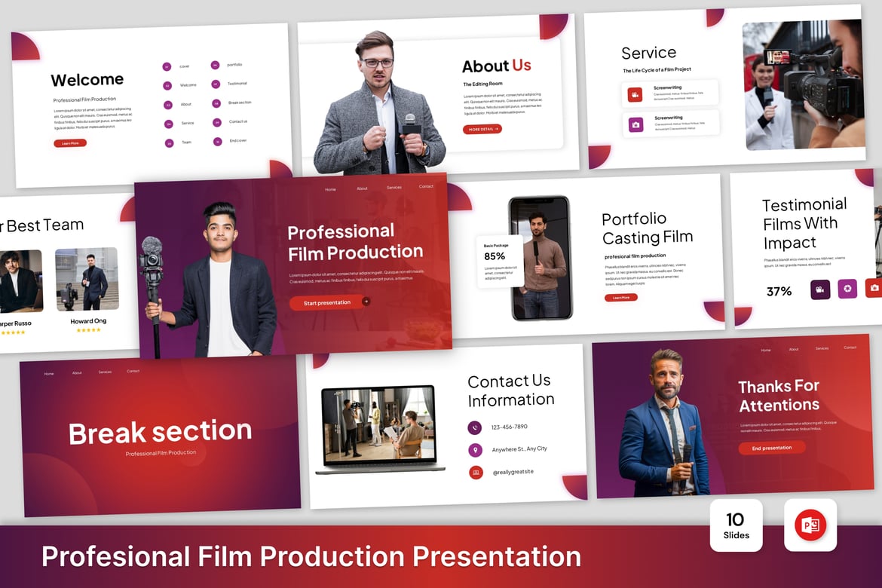Click the Howard Ong team photo
This screenshot has width=882, height=588.
pyautogui.click(x=87, y=280)
